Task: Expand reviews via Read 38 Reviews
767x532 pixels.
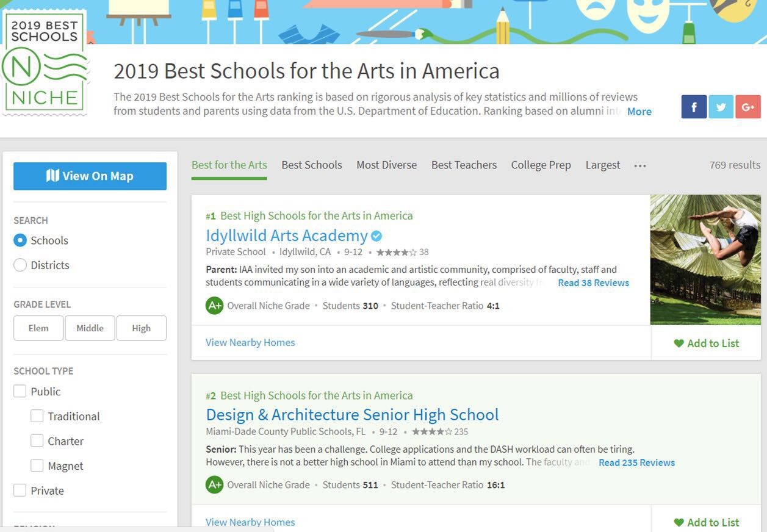Action: pyautogui.click(x=593, y=283)
